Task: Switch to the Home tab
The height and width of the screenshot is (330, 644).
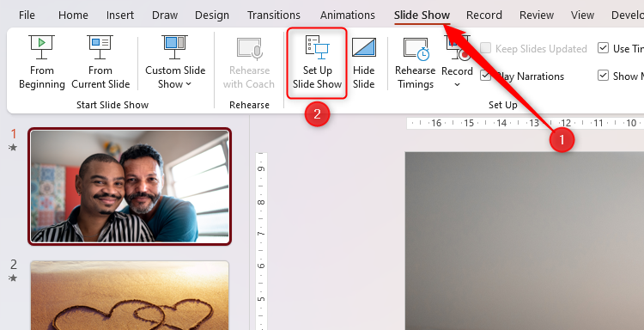Action: (x=73, y=15)
